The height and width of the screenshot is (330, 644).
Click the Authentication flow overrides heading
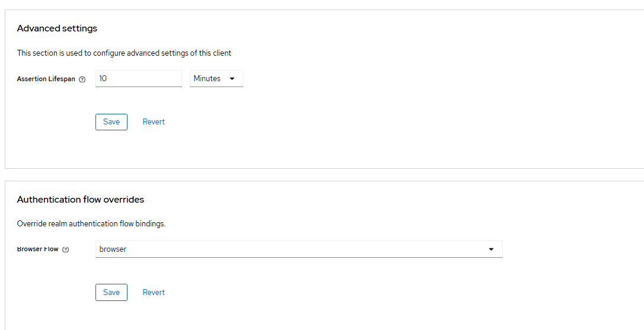[x=81, y=200]
